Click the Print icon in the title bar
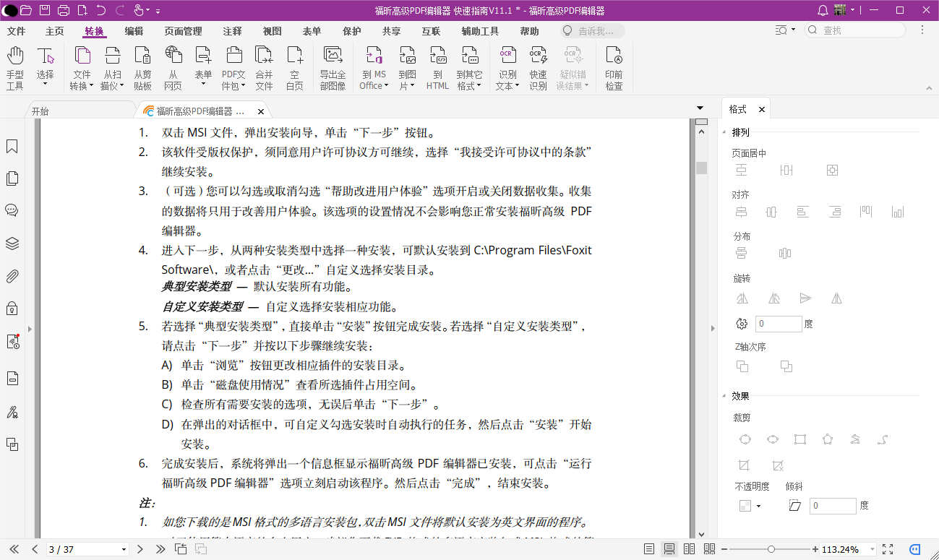This screenshot has width=939, height=560. pyautogui.click(x=64, y=10)
